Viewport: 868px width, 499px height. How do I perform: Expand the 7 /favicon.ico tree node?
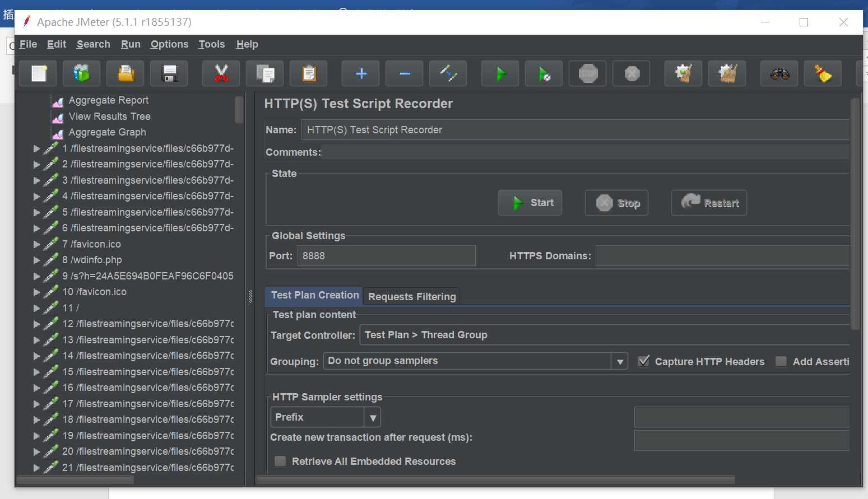pos(36,244)
